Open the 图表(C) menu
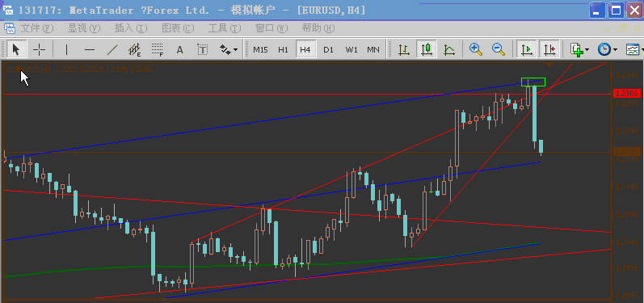The width and height of the screenshot is (644, 303). point(178,28)
